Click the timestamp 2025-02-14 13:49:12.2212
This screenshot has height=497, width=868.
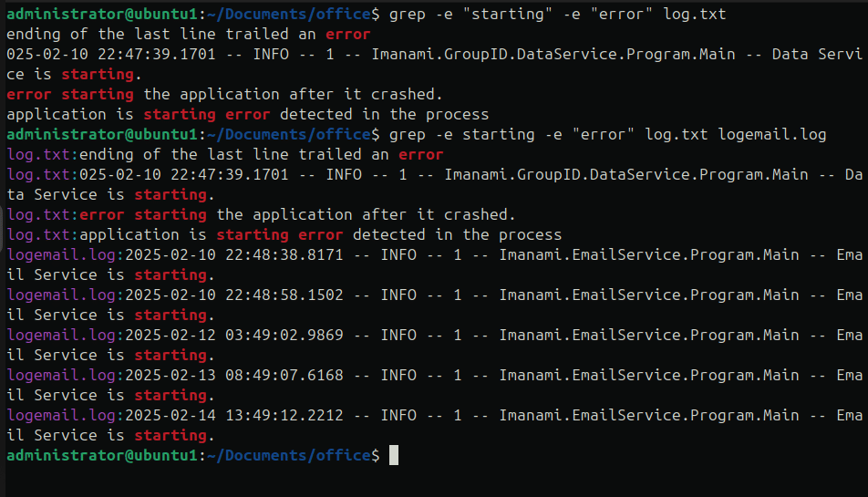point(234,415)
